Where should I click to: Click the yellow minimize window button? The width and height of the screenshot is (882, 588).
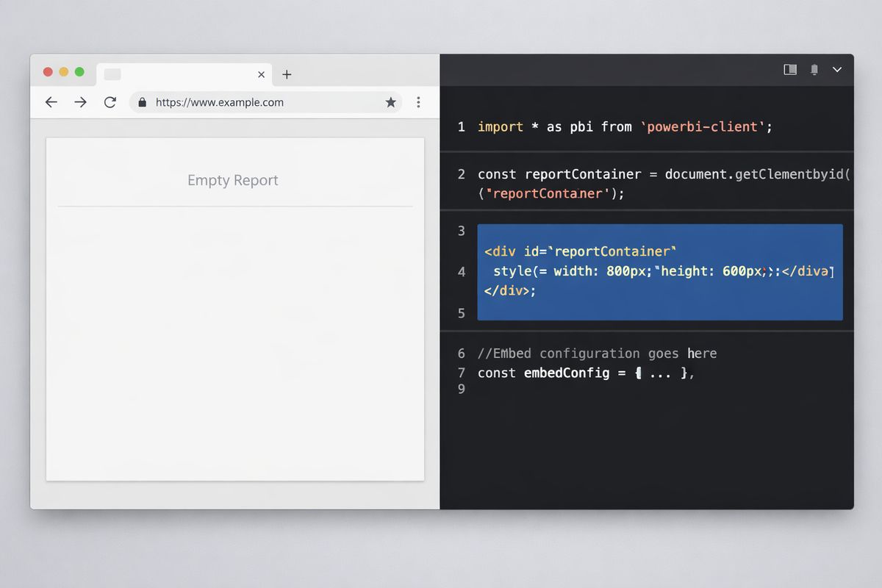tap(64, 72)
